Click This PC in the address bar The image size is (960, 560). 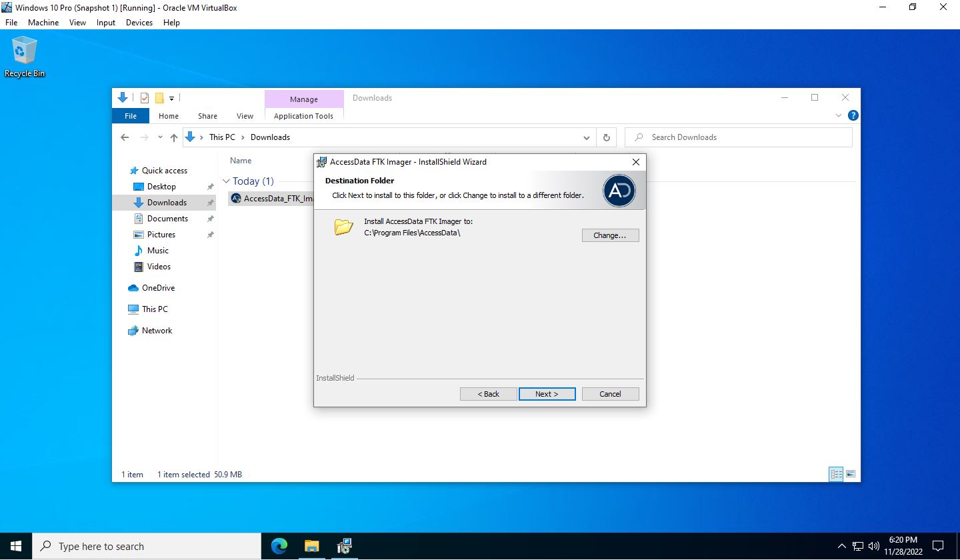222,137
